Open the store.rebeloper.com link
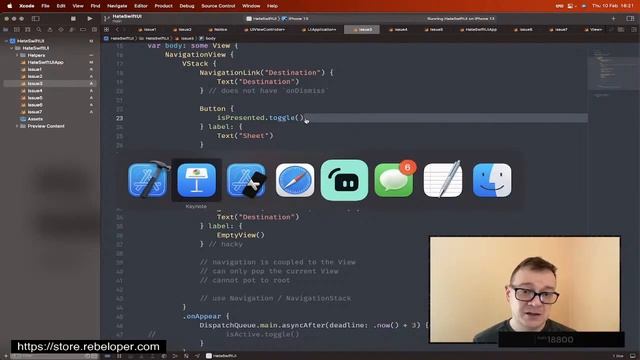The height and width of the screenshot is (360, 640). [88, 347]
